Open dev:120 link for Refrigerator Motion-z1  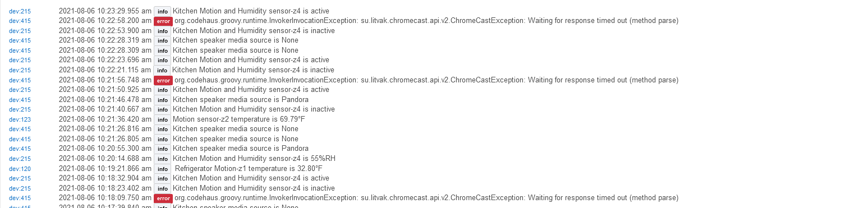coord(20,169)
